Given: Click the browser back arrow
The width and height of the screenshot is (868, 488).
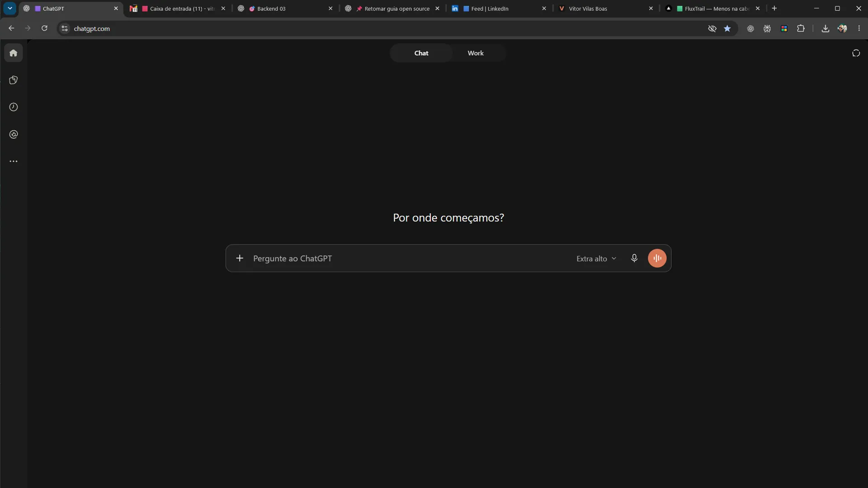Looking at the screenshot, I should (11, 28).
